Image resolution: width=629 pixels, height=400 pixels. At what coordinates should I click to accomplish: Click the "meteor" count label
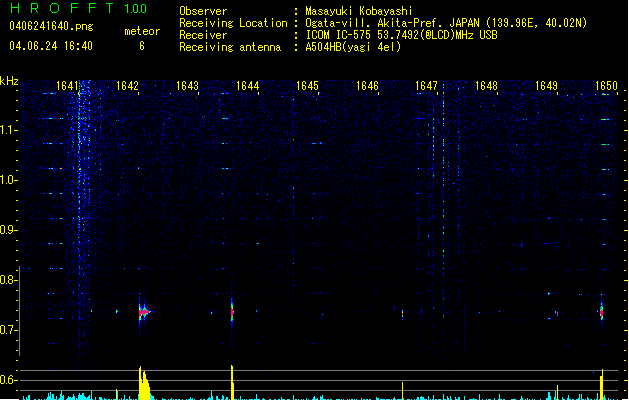pos(142,31)
